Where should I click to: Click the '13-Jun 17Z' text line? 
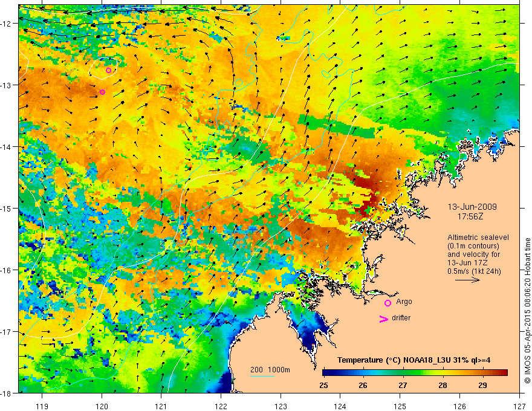[467, 263]
